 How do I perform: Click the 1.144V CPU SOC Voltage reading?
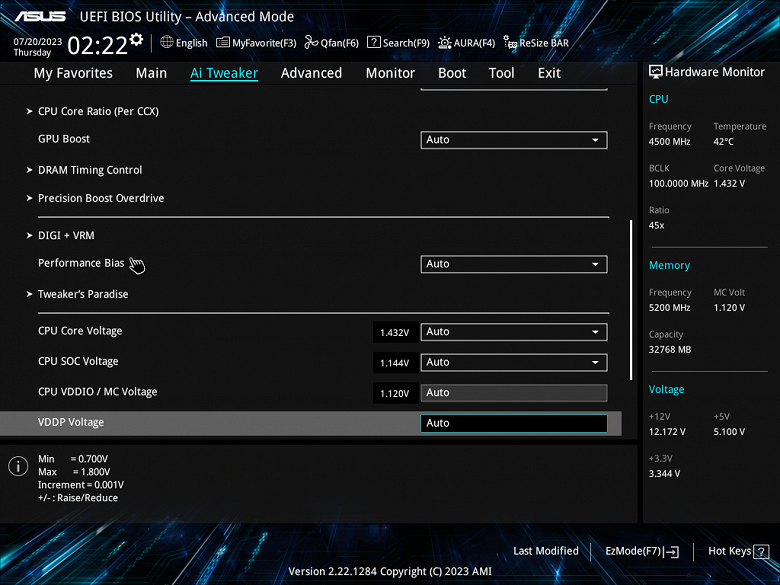[394, 363]
